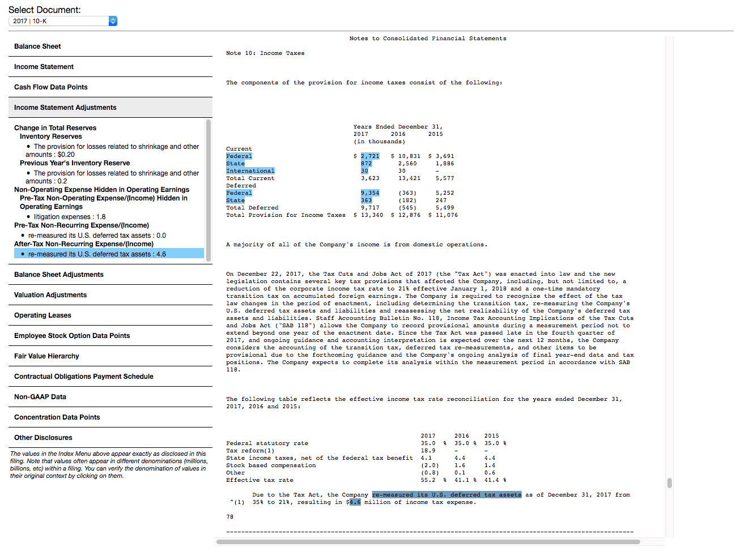
Task: Expand the Balance Sheet section
Action: pyautogui.click(x=110, y=46)
